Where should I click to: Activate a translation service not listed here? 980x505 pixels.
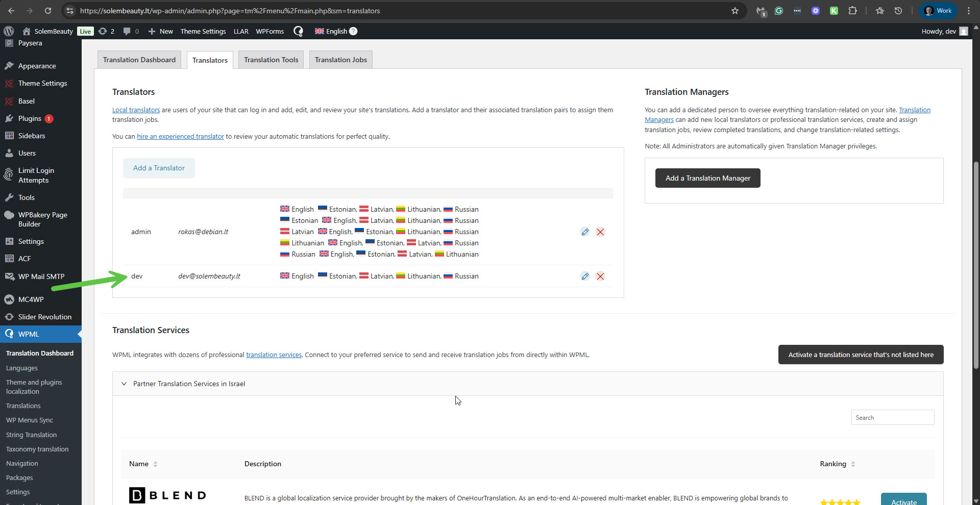[861, 355]
